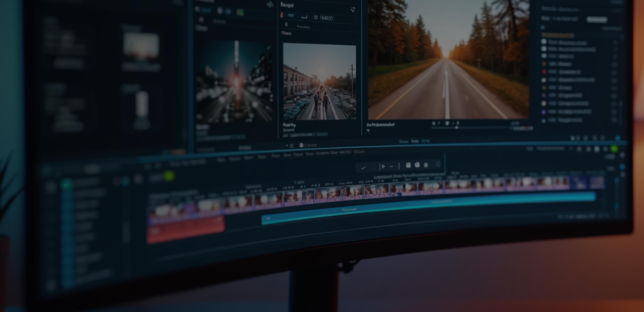Click the diamond icon at the media panel's top-right

(x=270, y=4)
